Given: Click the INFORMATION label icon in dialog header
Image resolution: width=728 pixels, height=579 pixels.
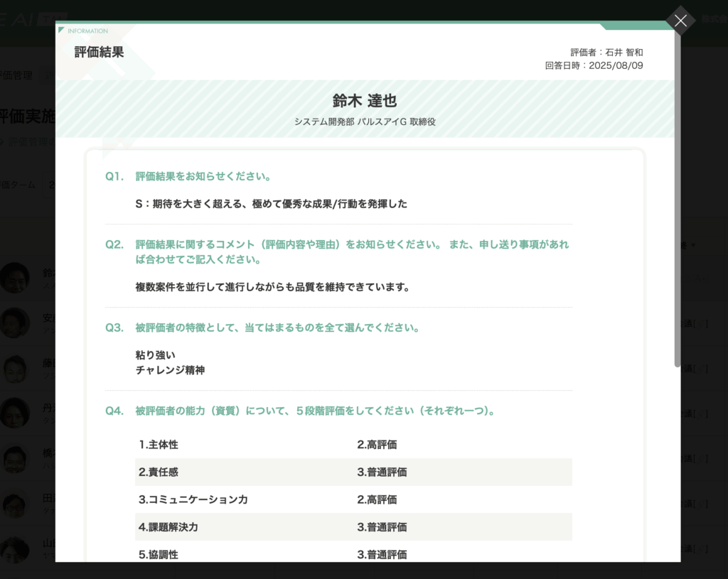Looking at the screenshot, I should (x=61, y=31).
